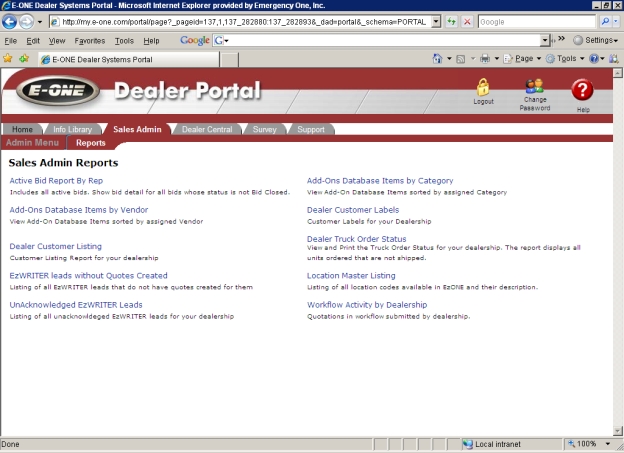624x453 pixels.
Task: Switch to the Info Library tab
Action: 72,129
